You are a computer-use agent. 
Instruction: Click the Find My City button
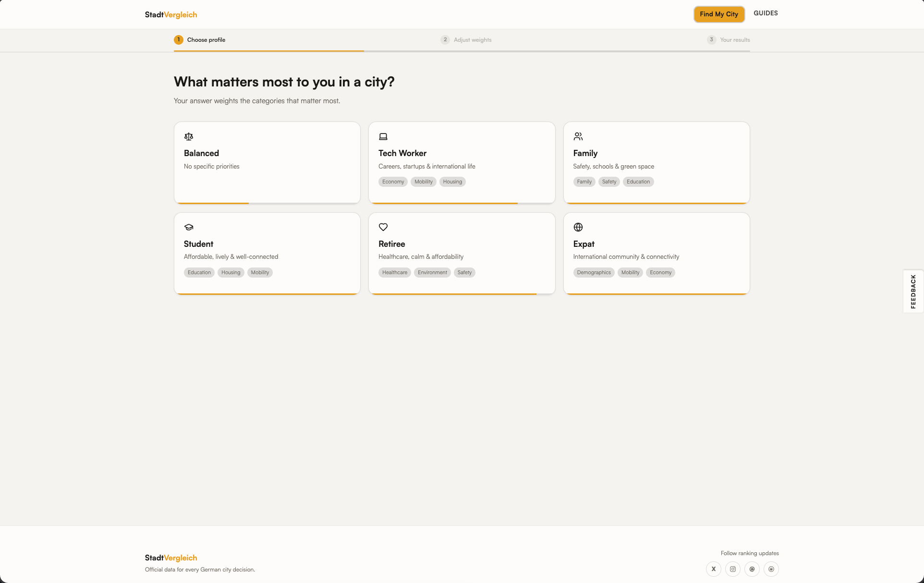point(719,14)
